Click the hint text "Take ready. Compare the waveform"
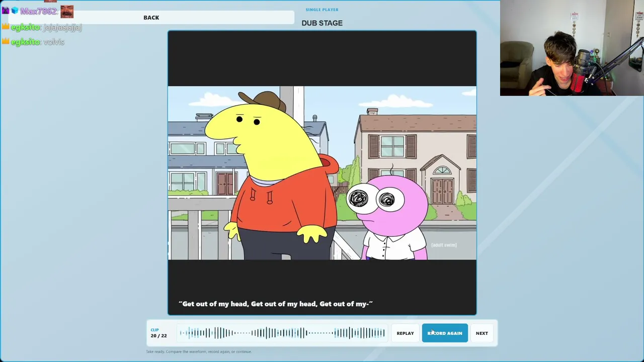This screenshot has height=362, width=644. [199, 351]
